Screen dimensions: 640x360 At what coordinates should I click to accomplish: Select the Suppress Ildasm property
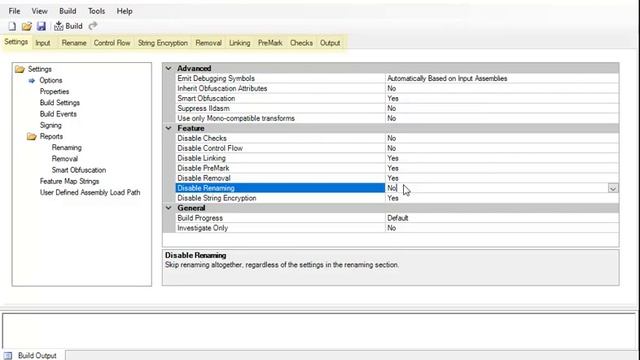(x=280, y=108)
